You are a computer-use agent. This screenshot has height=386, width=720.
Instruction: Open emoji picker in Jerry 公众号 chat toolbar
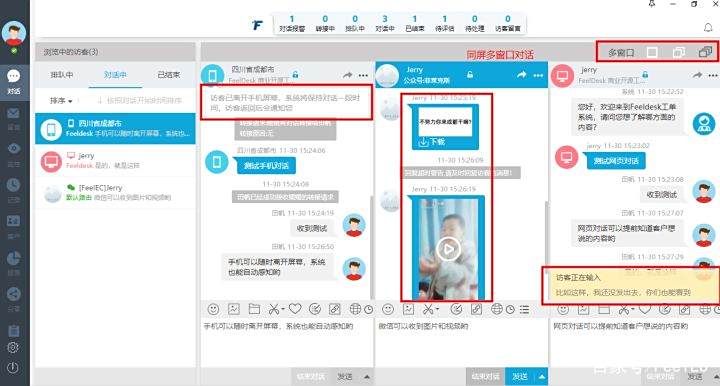pyautogui.click(x=388, y=309)
